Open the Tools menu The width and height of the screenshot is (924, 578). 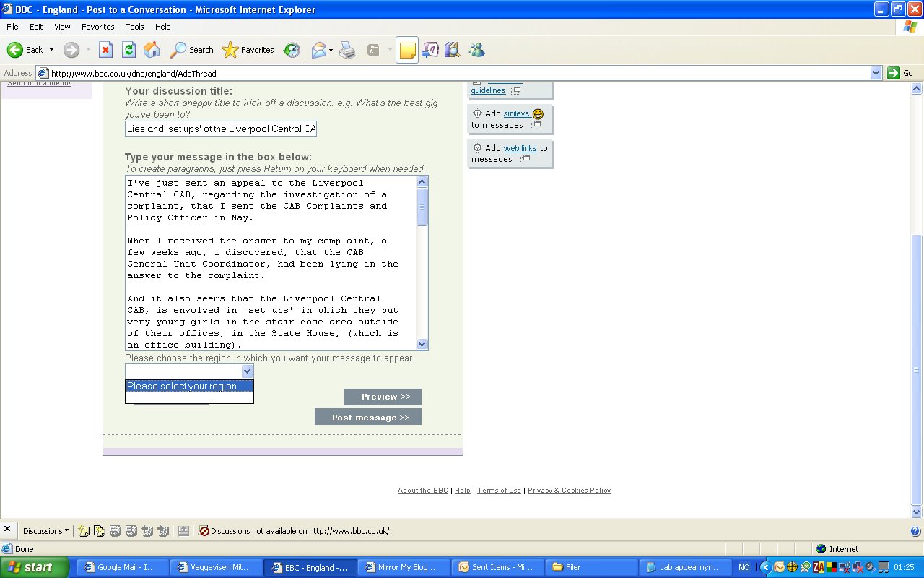(135, 27)
